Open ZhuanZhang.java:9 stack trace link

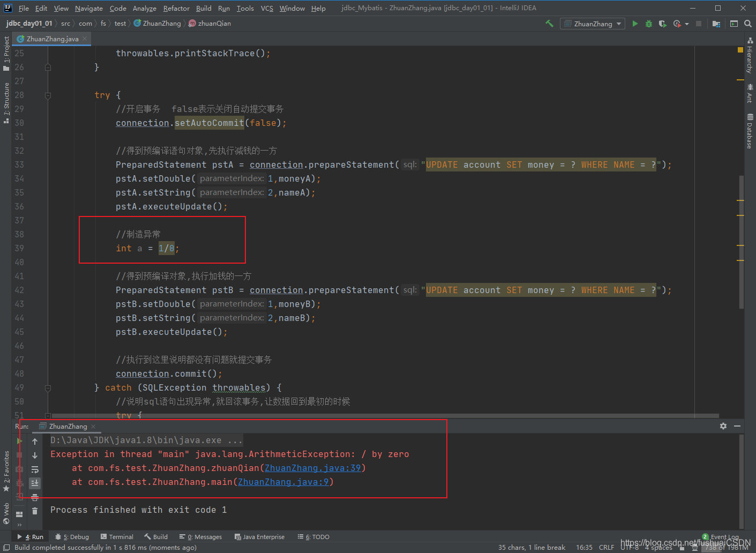coord(283,482)
